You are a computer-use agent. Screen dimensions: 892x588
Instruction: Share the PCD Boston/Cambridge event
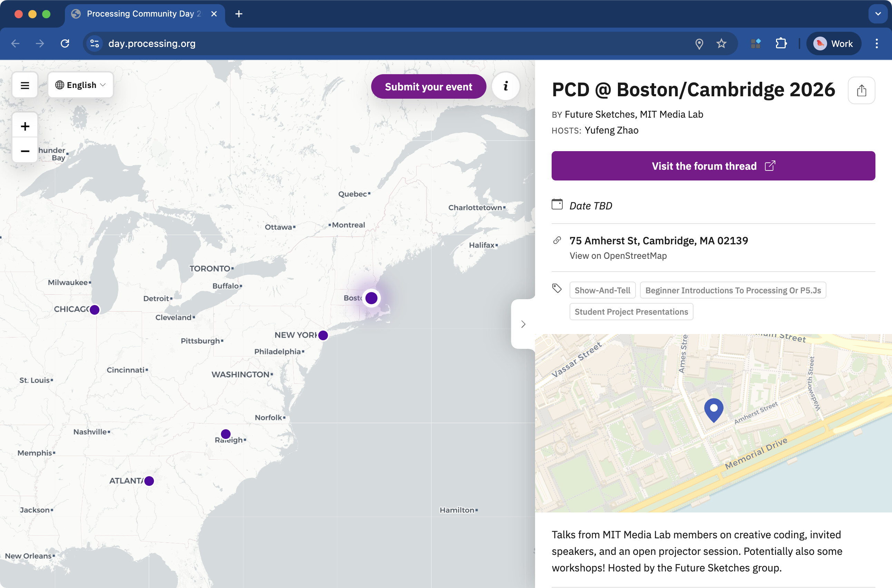click(861, 90)
